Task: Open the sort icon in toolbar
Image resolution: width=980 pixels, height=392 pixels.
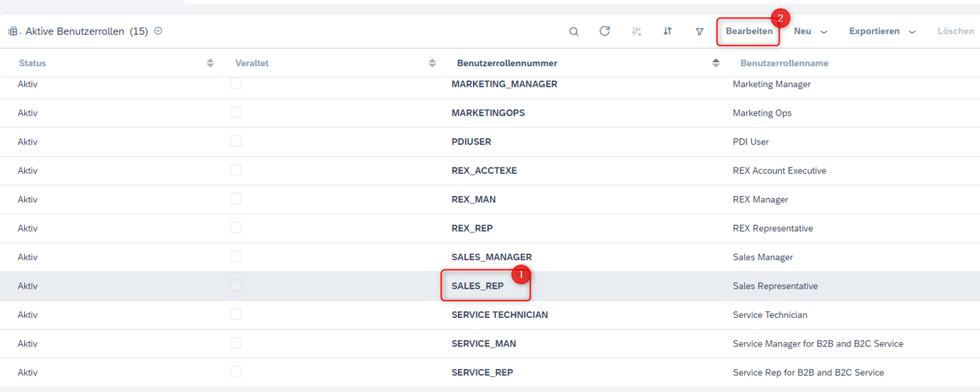Action: [x=667, y=31]
